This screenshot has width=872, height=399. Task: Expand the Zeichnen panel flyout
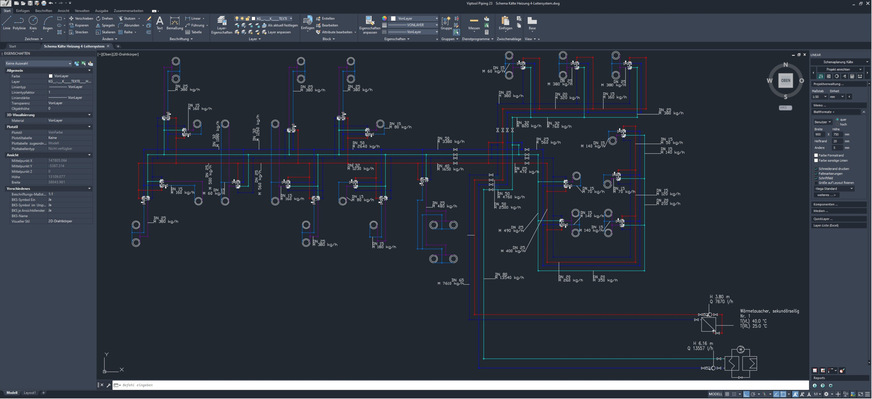pos(34,39)
